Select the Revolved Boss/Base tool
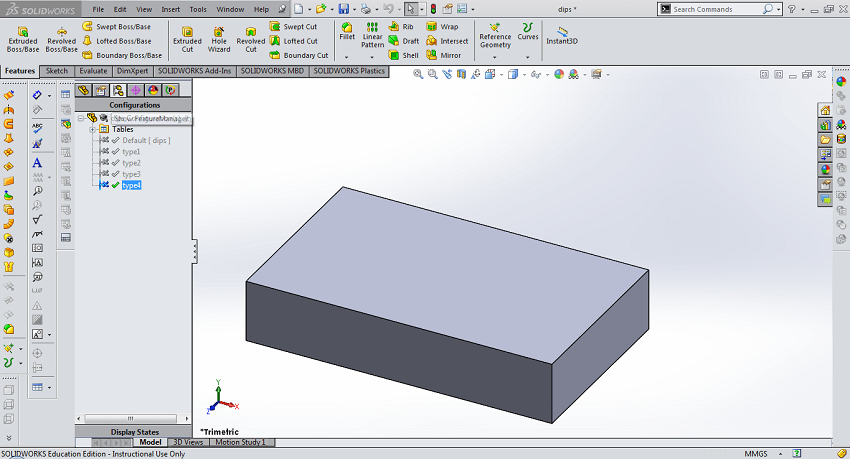Image resolution: width=850 pixels, height=459 pixels. pos(61,40)
